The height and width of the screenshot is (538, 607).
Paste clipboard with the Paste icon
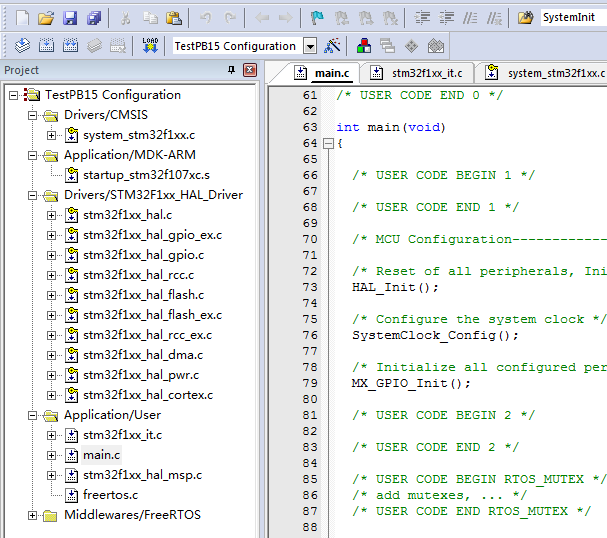click(174, 18)
